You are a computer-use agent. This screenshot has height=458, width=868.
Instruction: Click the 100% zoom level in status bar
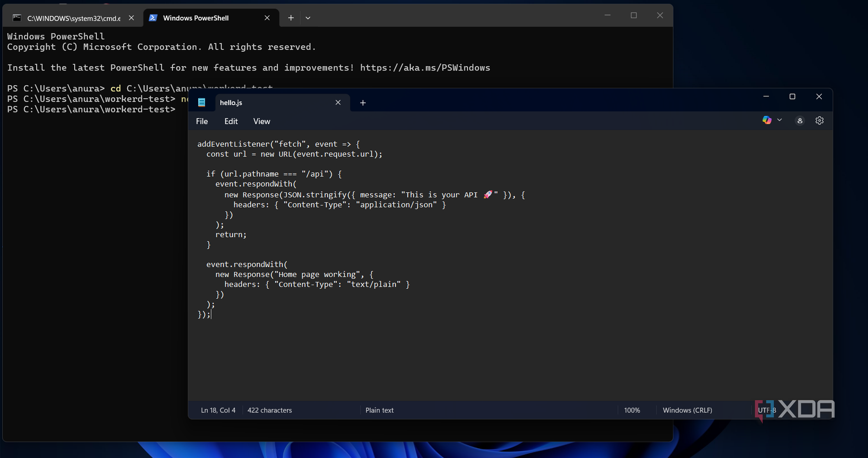coord(632,410)
